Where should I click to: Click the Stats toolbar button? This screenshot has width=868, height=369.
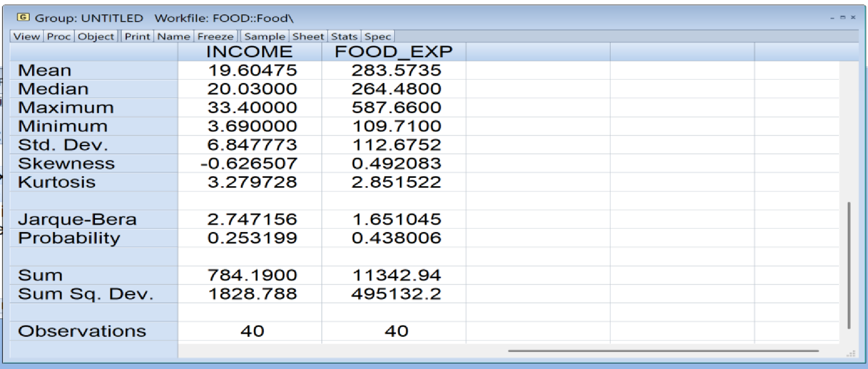click(x=344, y=36)
